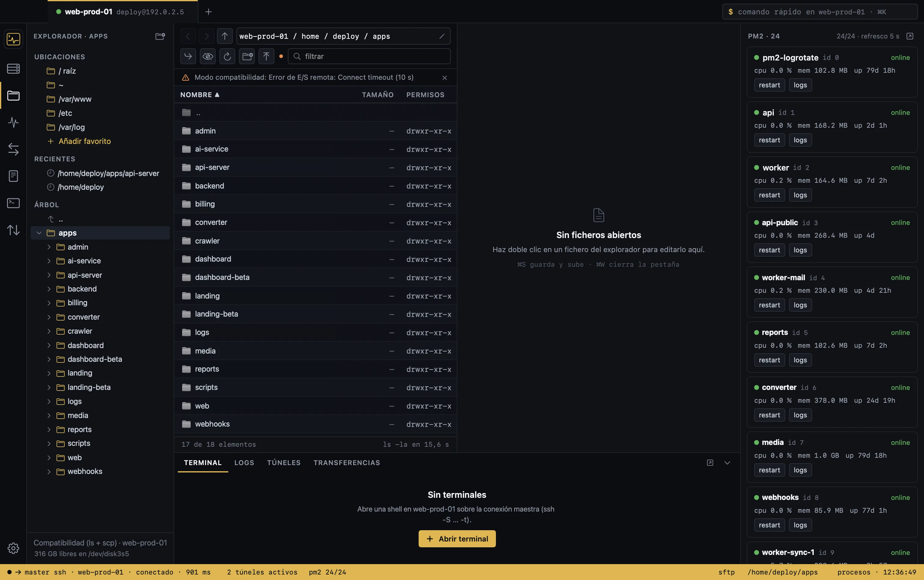Expand the admin folder in tree

pyautogui.click(x=49, y=247)
